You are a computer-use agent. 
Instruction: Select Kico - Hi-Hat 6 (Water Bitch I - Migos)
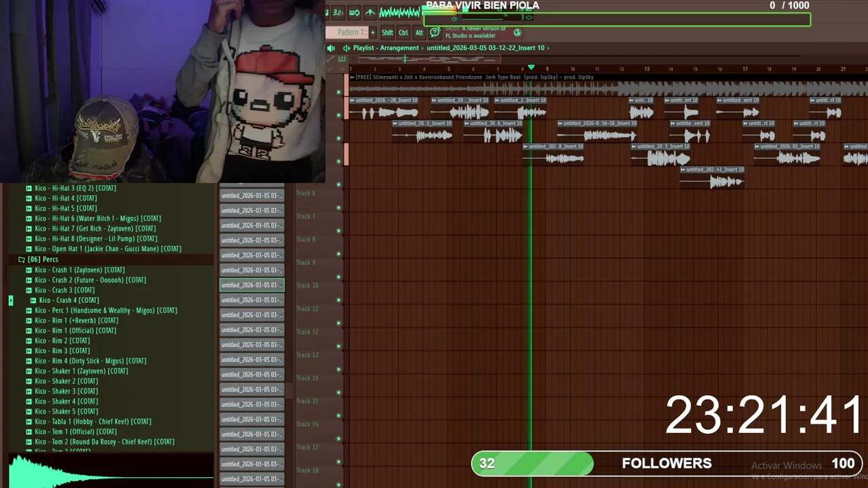click(x=98, y=218)
